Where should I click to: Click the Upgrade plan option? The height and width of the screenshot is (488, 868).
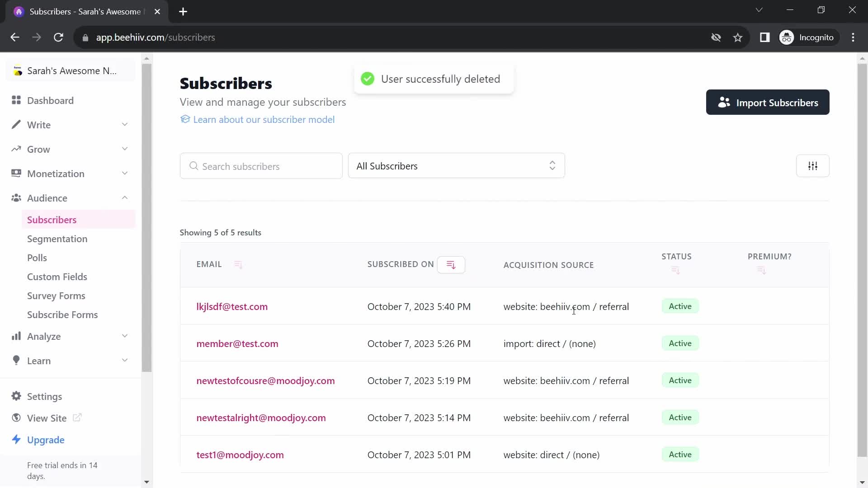[x=46, y=440]
